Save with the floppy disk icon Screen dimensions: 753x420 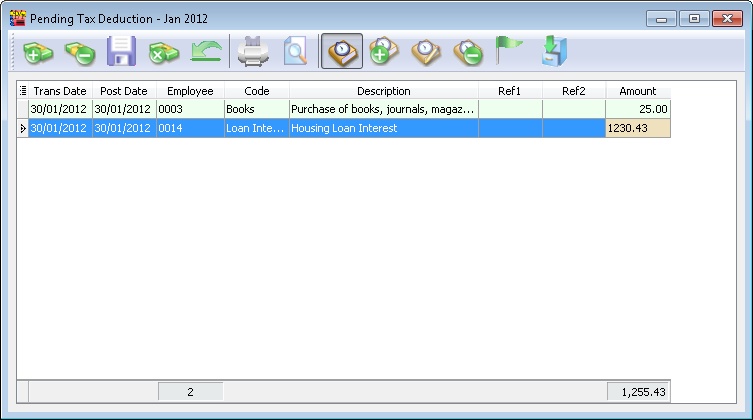coord(121,51)
